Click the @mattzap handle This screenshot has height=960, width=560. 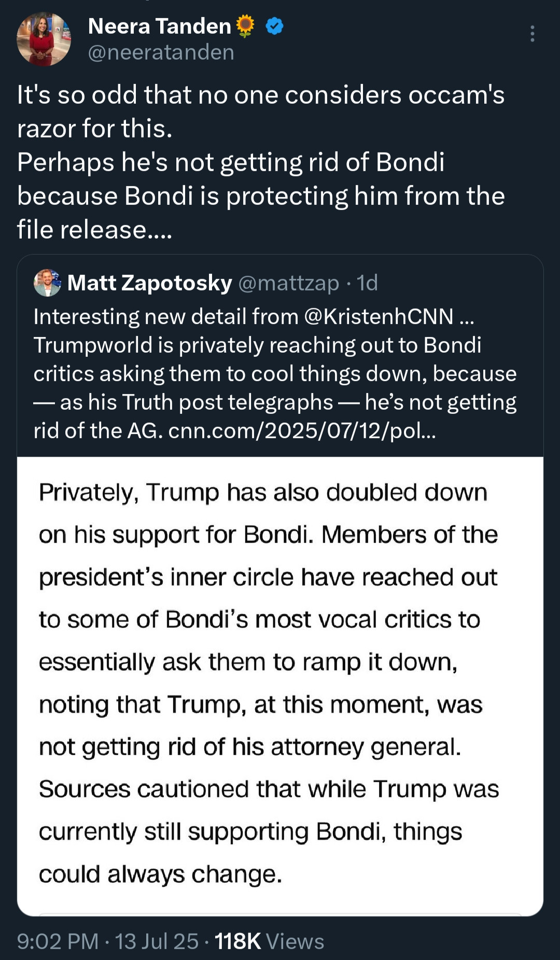[288, 283]
